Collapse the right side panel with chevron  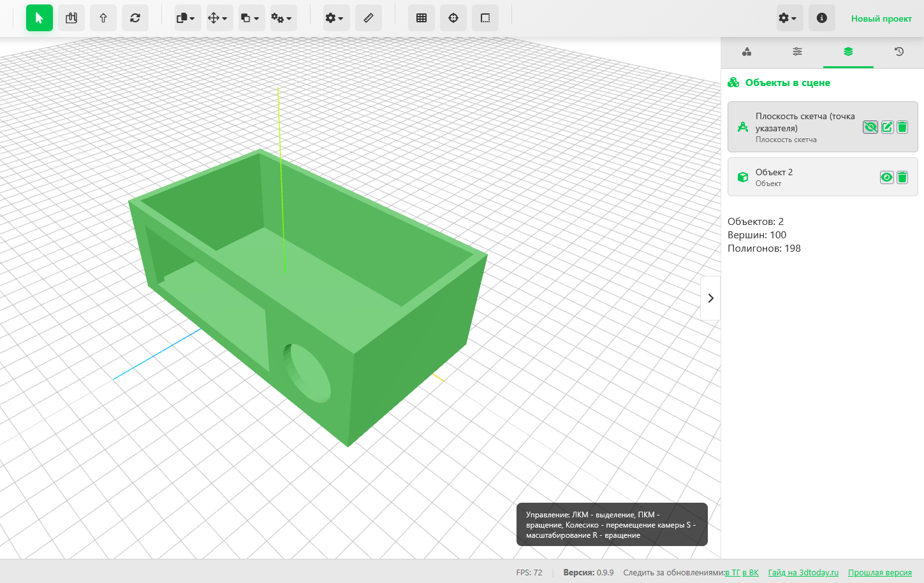[710, 298]
